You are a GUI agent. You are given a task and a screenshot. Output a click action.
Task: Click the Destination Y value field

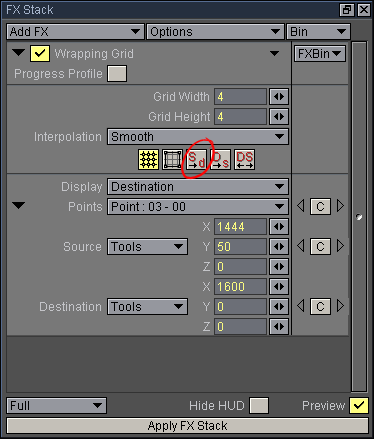pos(240,307)
